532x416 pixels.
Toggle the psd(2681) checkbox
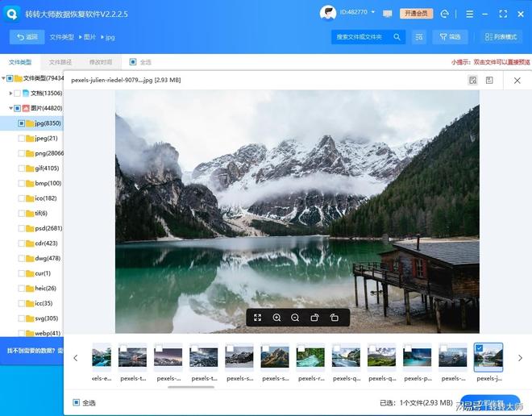point(22,228)
